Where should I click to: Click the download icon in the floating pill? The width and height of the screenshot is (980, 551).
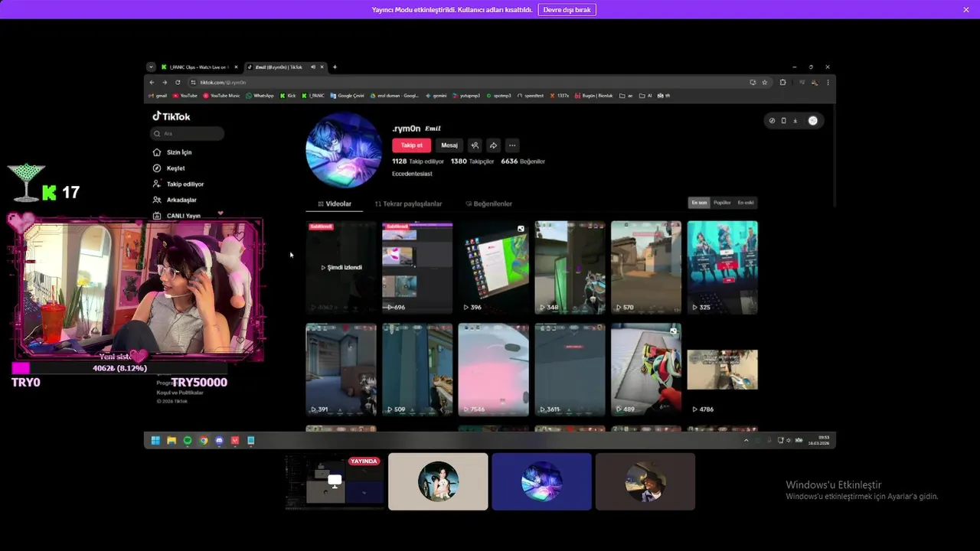click(x=795, y=121)
